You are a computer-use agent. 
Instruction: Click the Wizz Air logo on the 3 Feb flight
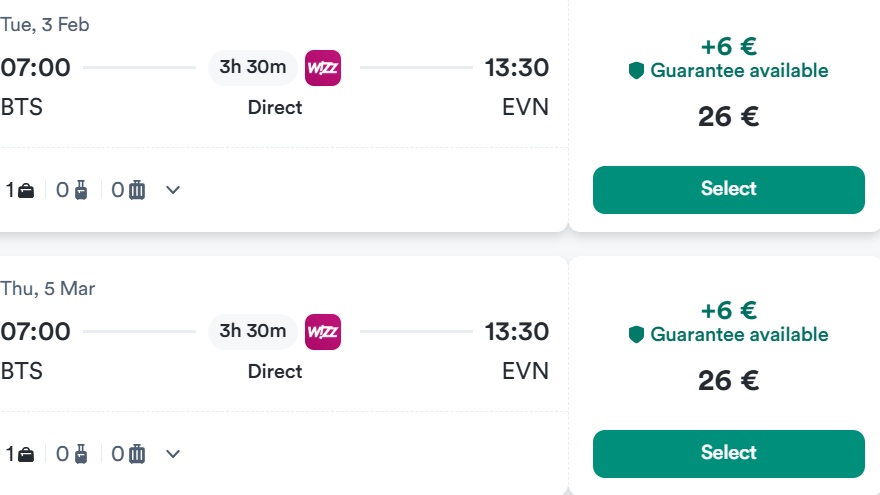pyautogui.click(x=323, y=68)
